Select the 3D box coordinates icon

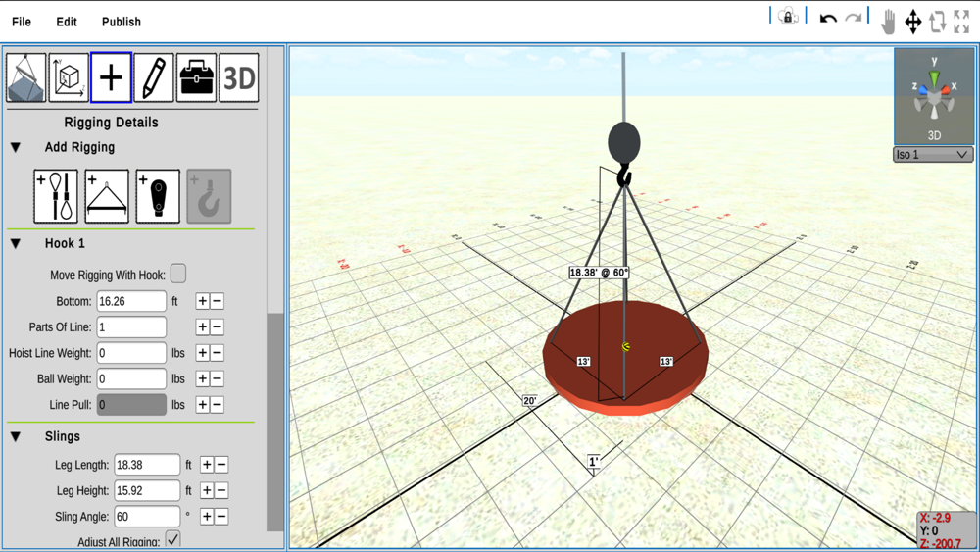coord(69,78)
